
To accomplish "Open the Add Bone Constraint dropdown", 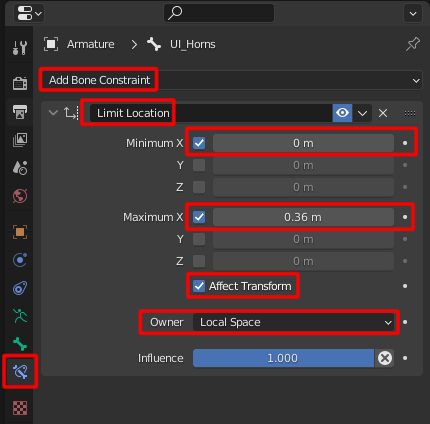I will [232, 80].
